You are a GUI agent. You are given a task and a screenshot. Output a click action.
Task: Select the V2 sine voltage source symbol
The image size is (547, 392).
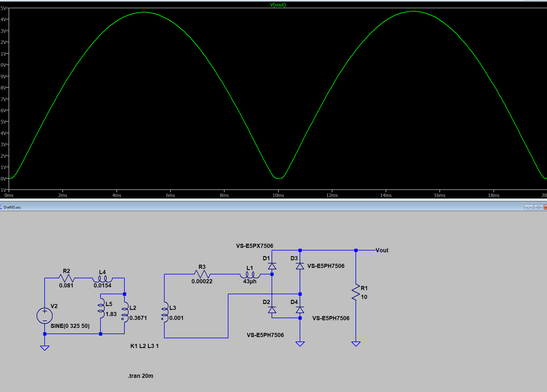(x=44, y=315)
